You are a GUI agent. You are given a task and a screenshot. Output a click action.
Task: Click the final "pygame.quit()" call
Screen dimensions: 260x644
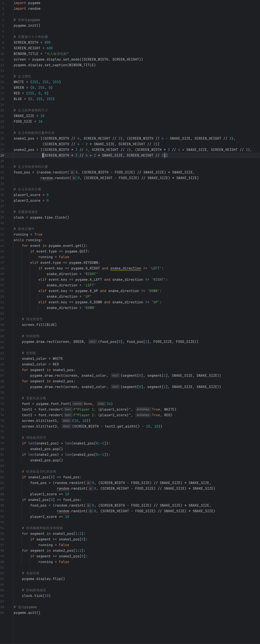27,613
